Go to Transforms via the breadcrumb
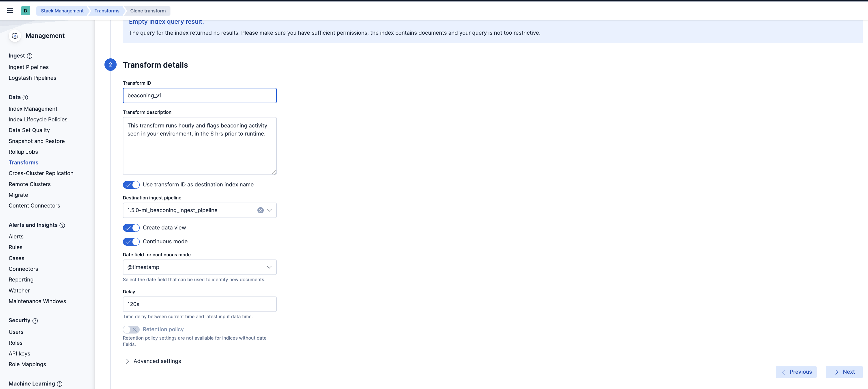868x389 pixels. [107, 11]
